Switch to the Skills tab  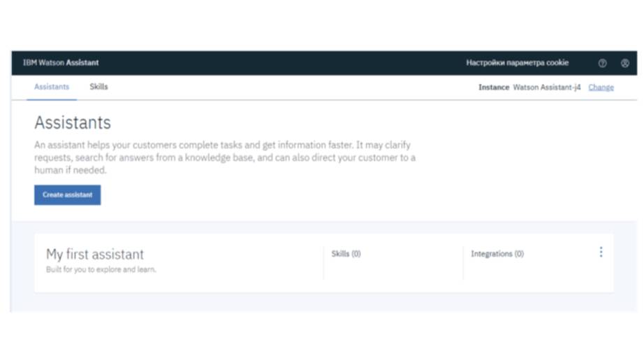(98, 87)
